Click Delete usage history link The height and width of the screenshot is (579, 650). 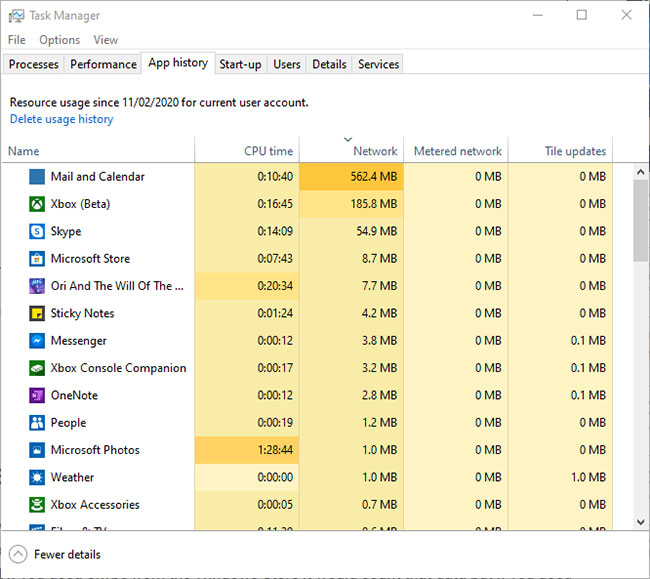click(61, 119)
